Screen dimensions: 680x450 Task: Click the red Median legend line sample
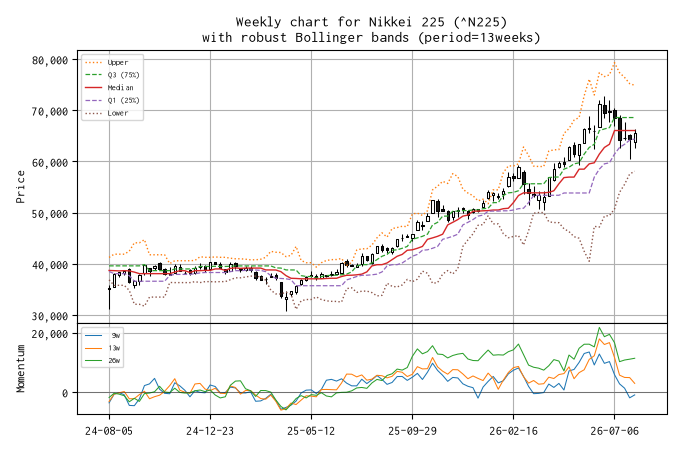point(94,88)
